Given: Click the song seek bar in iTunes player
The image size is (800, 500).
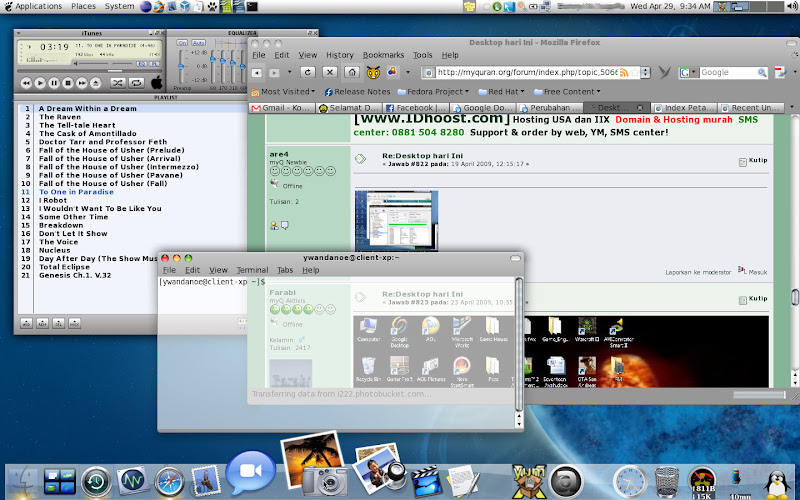Looking at the screenshot, I should pos(90,71).
